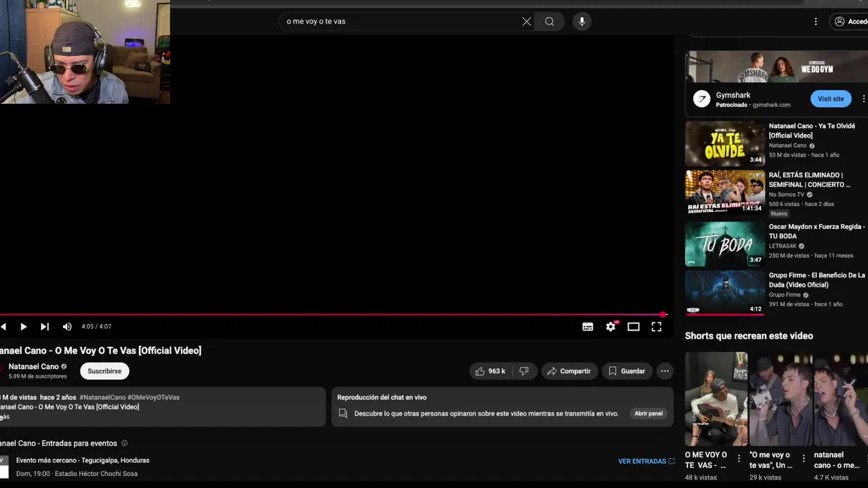Click the #NatanaelCano hashtag
Viewport: 868px width, 488px height.
coord(102,397)
